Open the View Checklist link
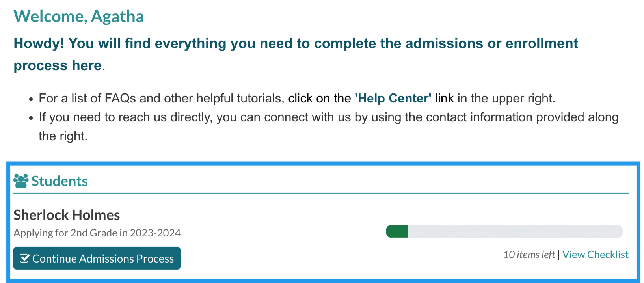 click(x=595, y=255)
